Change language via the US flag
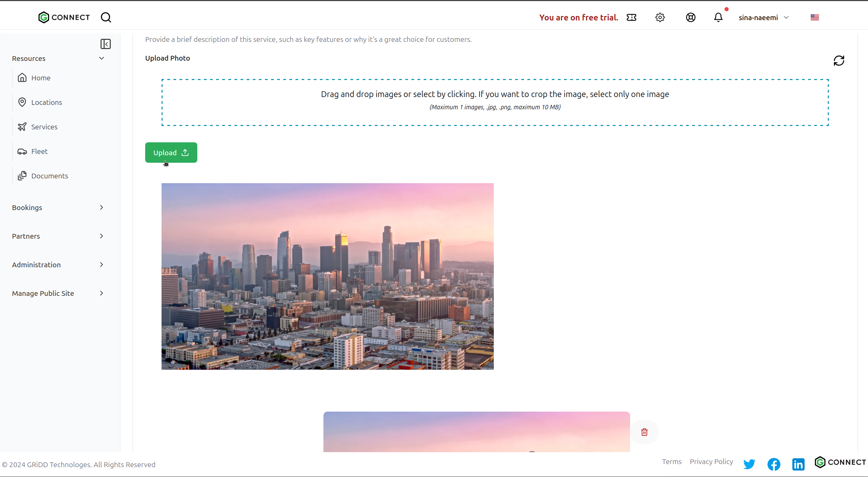 click(x=814, y=17)
